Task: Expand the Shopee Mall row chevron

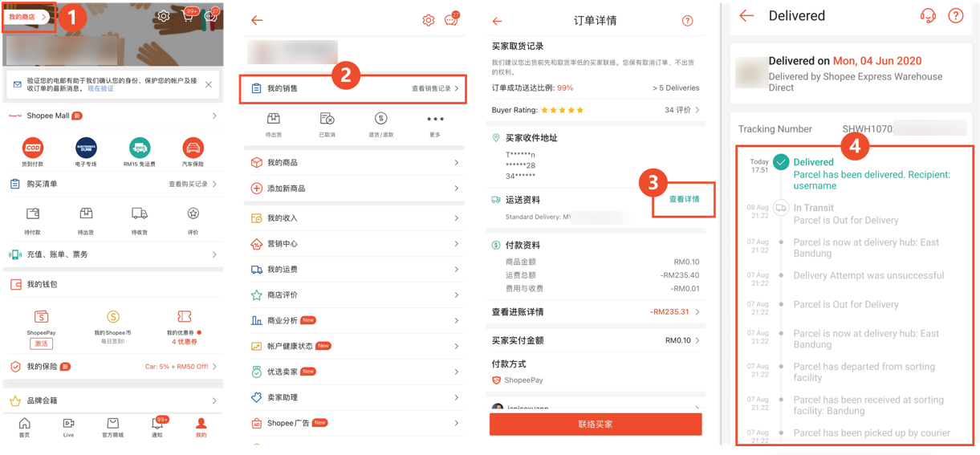Action: (214, 116)
